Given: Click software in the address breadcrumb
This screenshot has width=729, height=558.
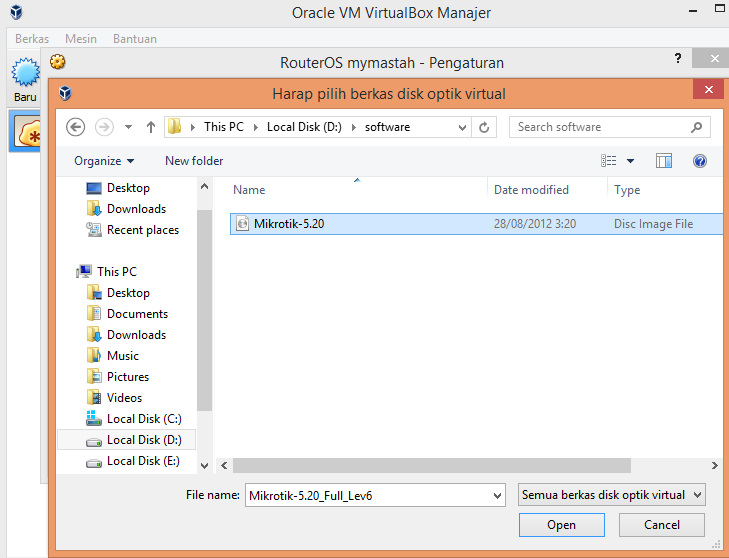Looking at the screenshot, I should click(387, 127).
